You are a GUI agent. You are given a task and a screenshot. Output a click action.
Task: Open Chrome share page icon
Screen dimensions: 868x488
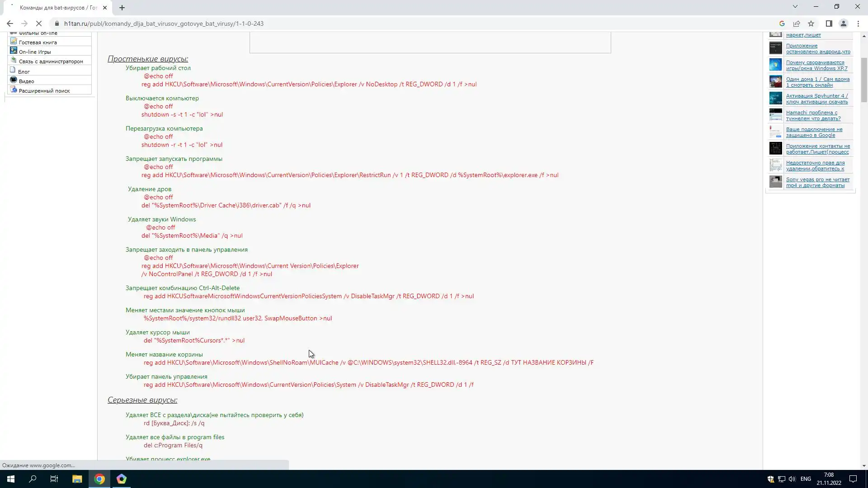coord(797,23)
